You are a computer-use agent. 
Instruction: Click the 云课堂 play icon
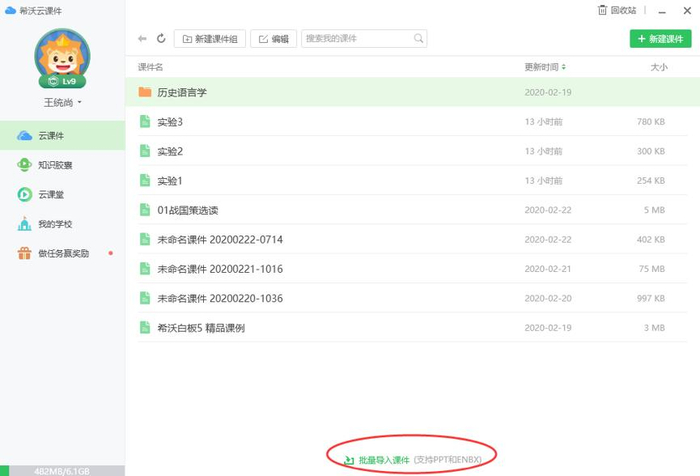[25, 194]
